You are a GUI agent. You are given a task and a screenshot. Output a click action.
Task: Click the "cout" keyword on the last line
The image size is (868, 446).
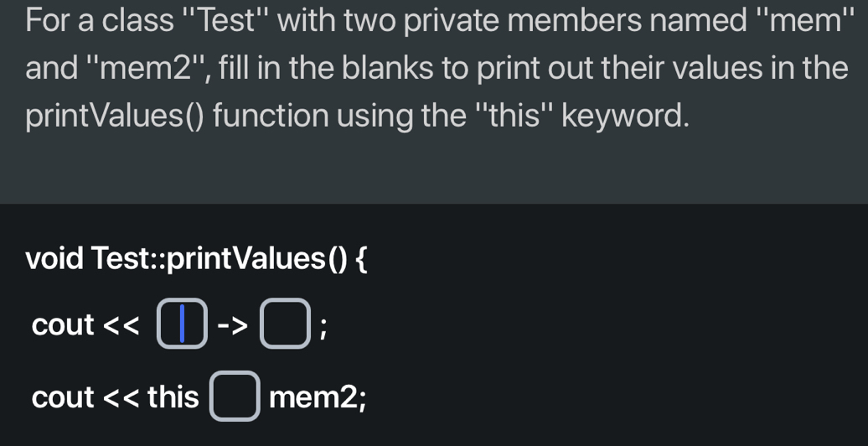[63, 397]
